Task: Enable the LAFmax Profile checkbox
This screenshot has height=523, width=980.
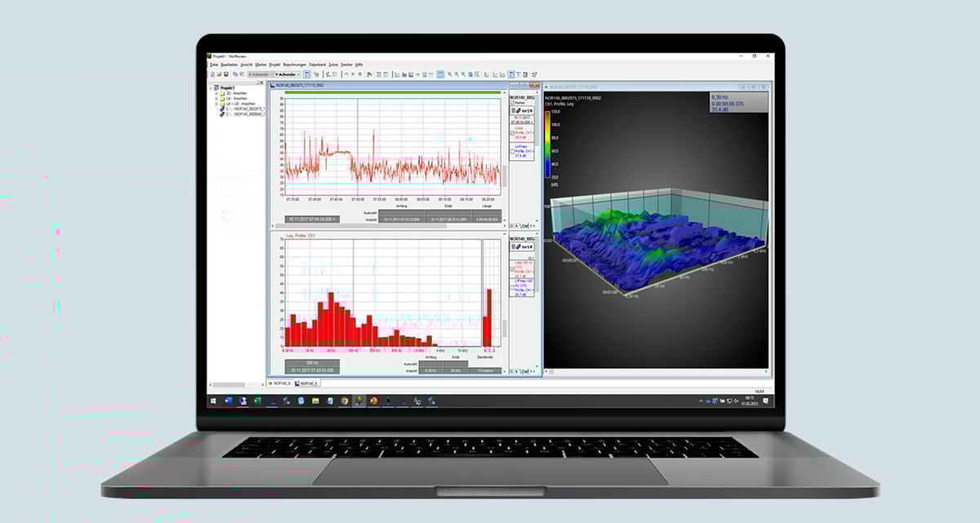Action: click(512, 151)
